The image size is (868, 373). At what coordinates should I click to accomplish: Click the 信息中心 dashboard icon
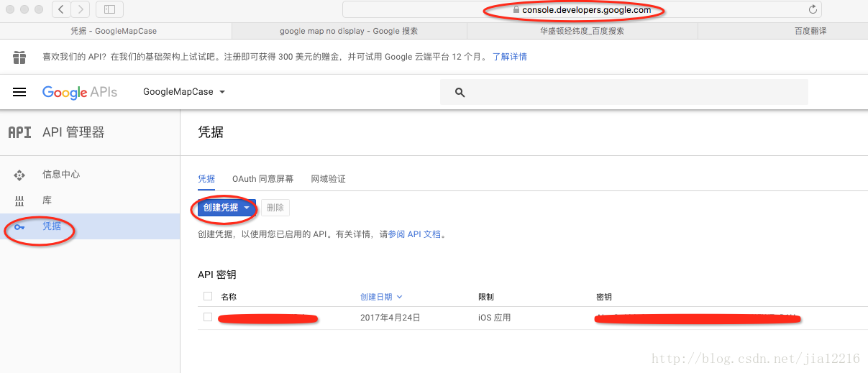tap(19, 175)
